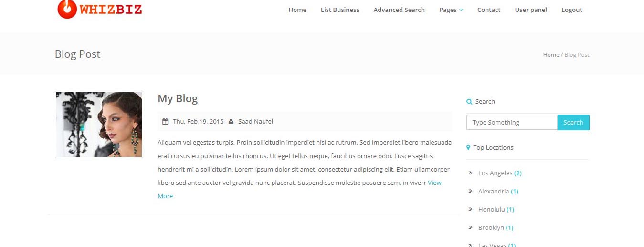Click the WhizBiz logo icon
This screenshot has width=644, height=247.
(x=67, y=9)
